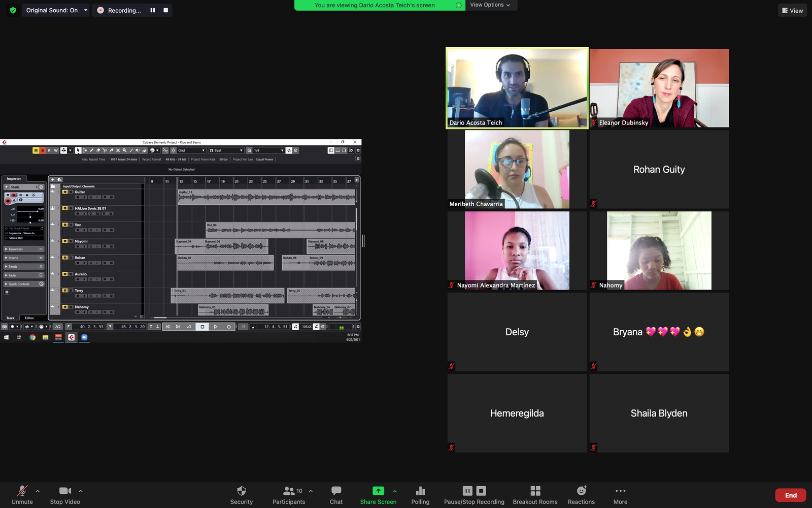Click the Zoom Security shield icon

click(242, 491)
